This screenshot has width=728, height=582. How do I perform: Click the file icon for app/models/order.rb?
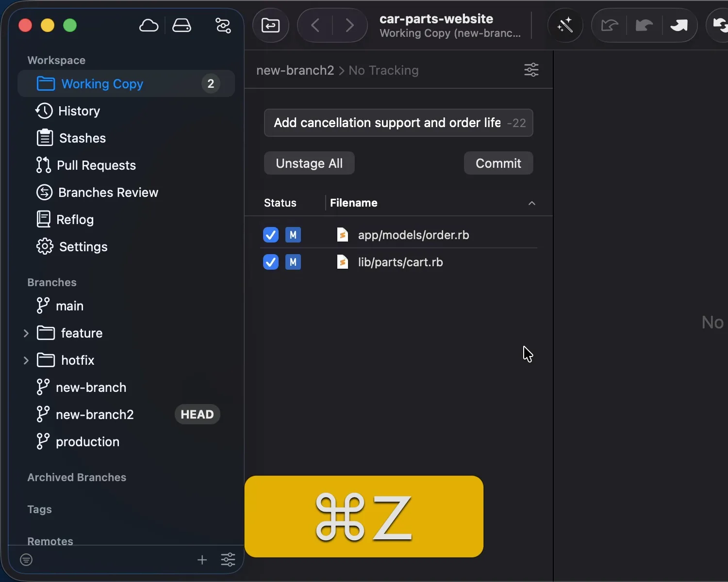(343, 235)
